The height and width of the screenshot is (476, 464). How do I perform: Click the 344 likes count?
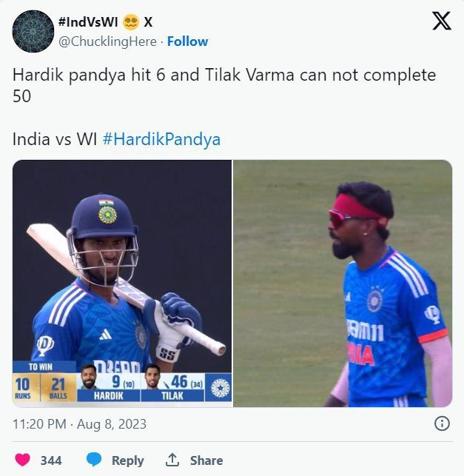point(51,460)
